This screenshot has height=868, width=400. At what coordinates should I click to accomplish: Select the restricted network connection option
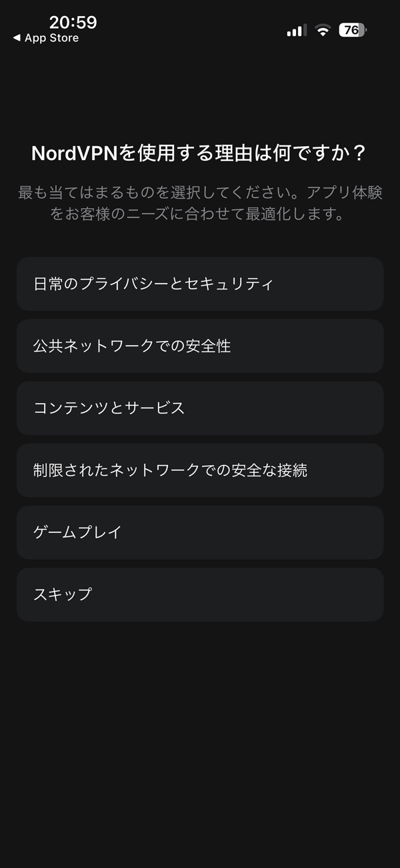(x=200, y=470)
